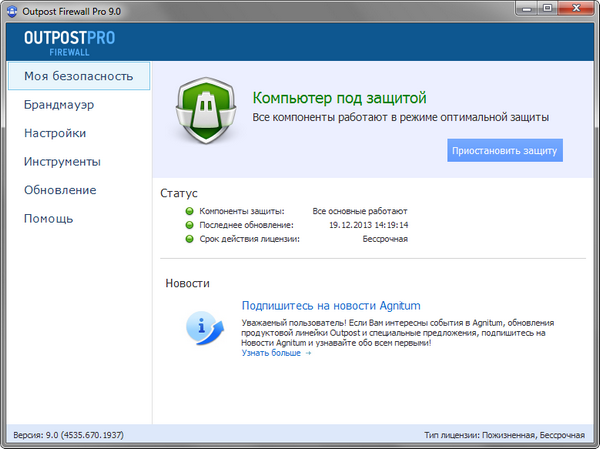Open the Брандмауэр section
The width and height of the screenshot is (600, 449).
[58, 104]
